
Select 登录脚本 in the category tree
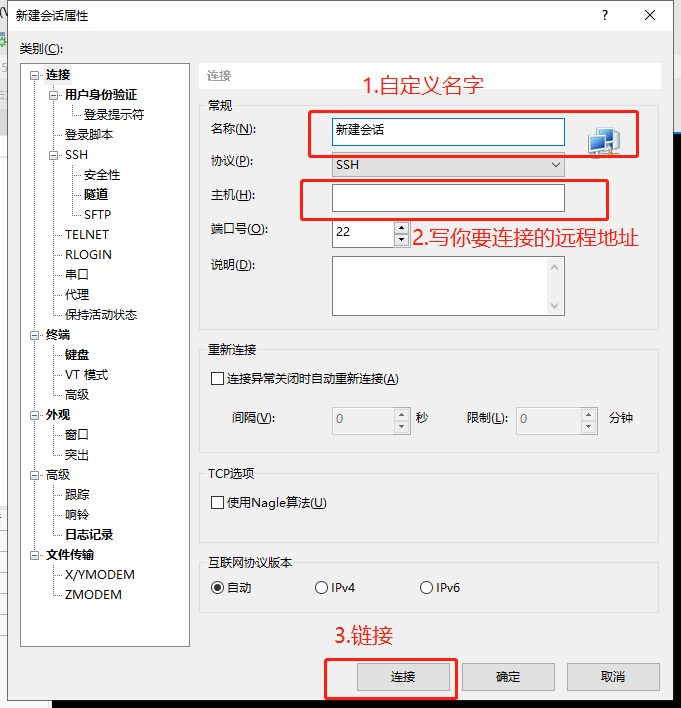click(x=89, y=135)
